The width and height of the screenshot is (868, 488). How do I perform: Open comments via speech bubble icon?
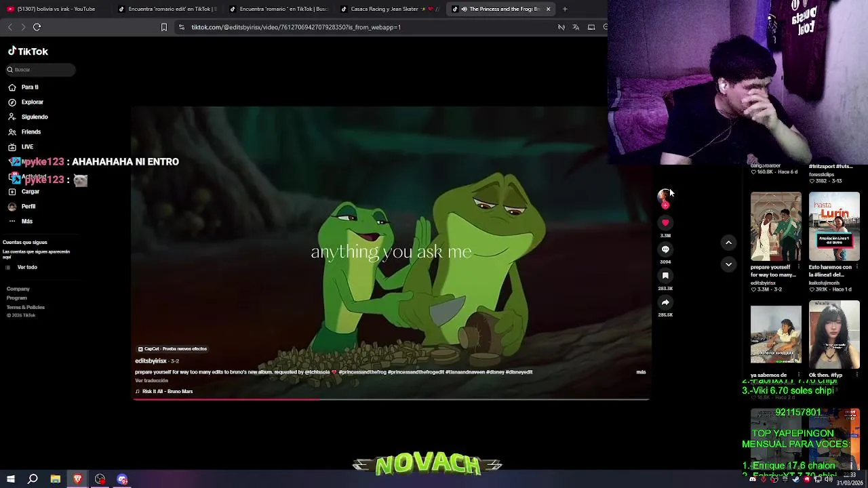tap(665, 249)
